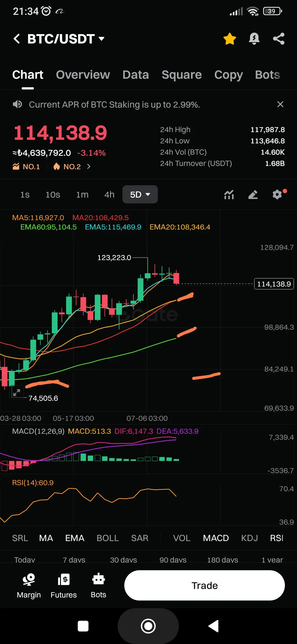This screenshot has width=297, height=644.
Task: Expand rankings via the chevron arrow
Action: (89, 167)
